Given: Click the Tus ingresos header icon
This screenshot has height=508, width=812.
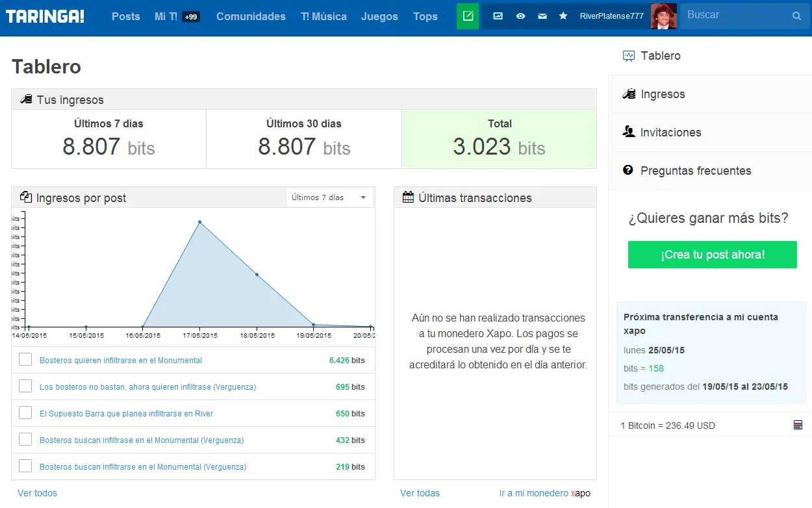Looking at the screenshot, I should coord(26,99).
